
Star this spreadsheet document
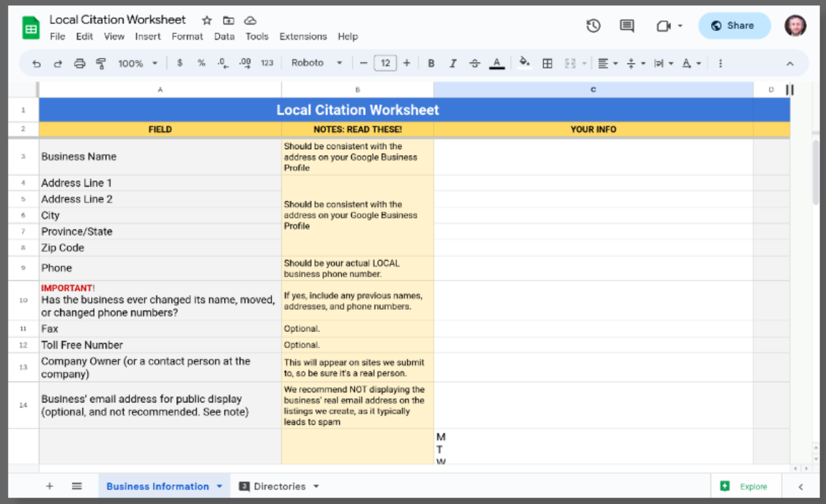(x=207, y=20)
